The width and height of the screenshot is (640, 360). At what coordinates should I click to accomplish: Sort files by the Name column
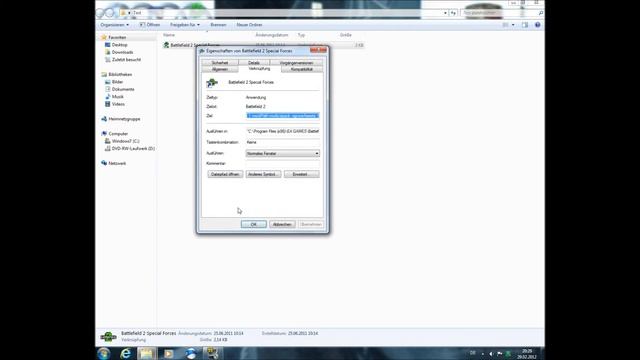point(169,35)
